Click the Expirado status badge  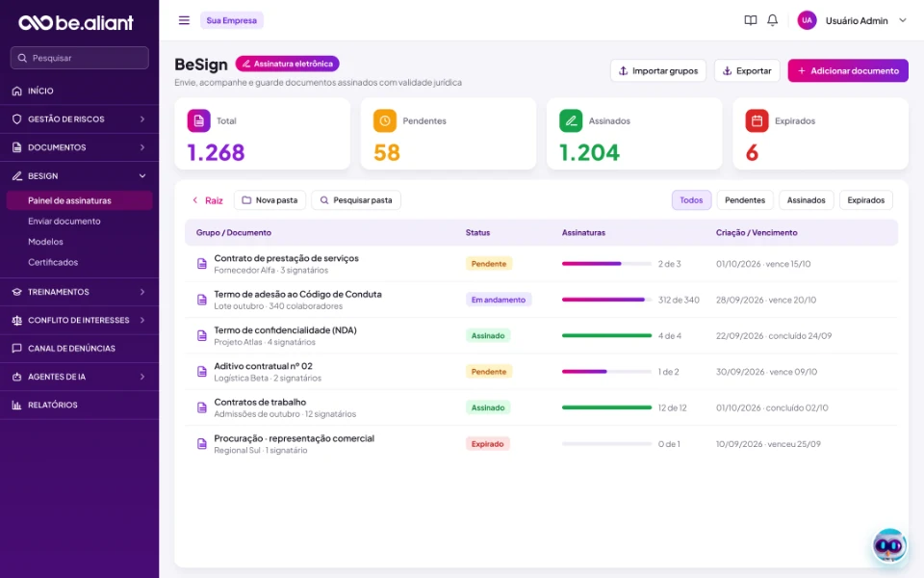coord(487,443)
